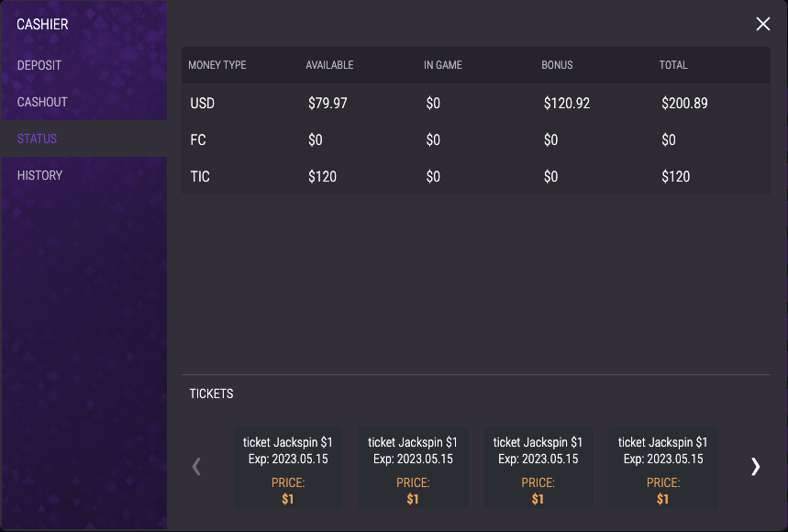Click the Bonus column header
Viewport: 788px width, 532px height.
[557, 65]
